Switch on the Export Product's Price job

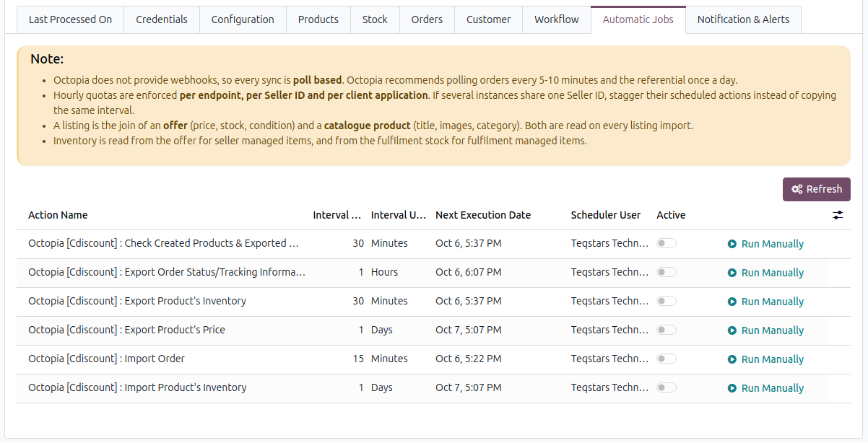pyautogui.click(x=667, y=330)
